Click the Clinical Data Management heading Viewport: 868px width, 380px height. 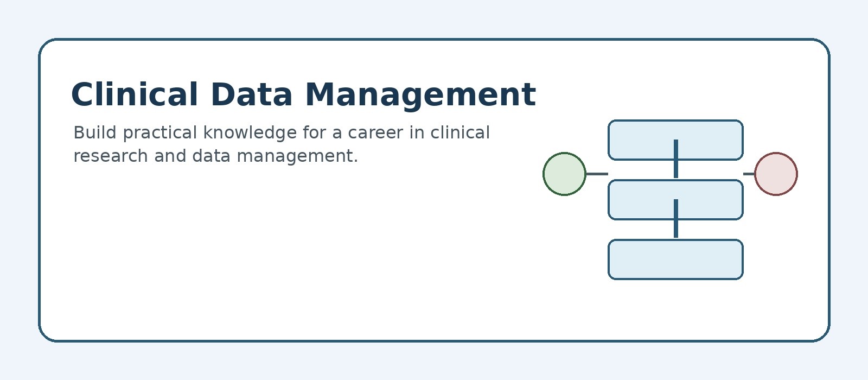pos(303,95)
